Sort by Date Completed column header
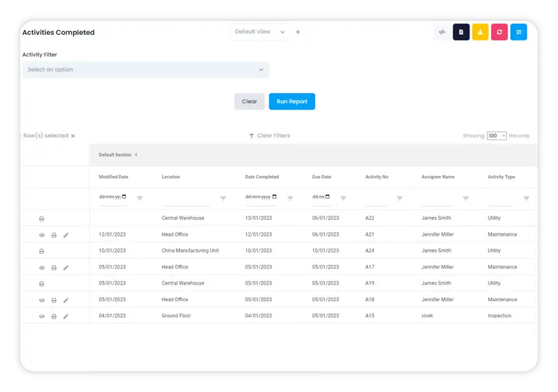Image resolution: width=558 pixels, height=392 pixels. (262, 176)
